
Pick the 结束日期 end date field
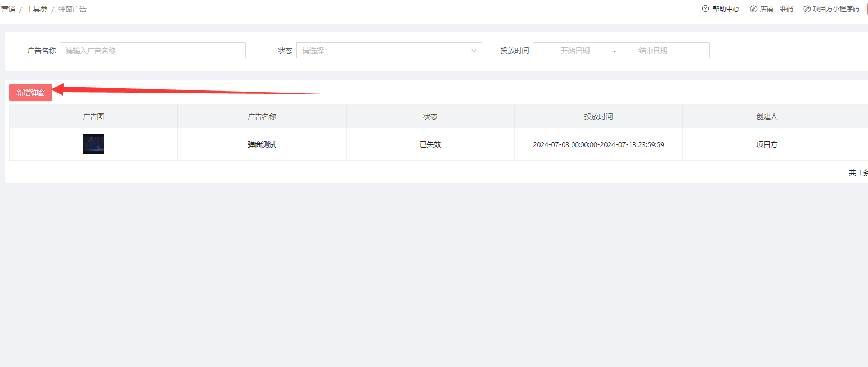click(653, 51)
